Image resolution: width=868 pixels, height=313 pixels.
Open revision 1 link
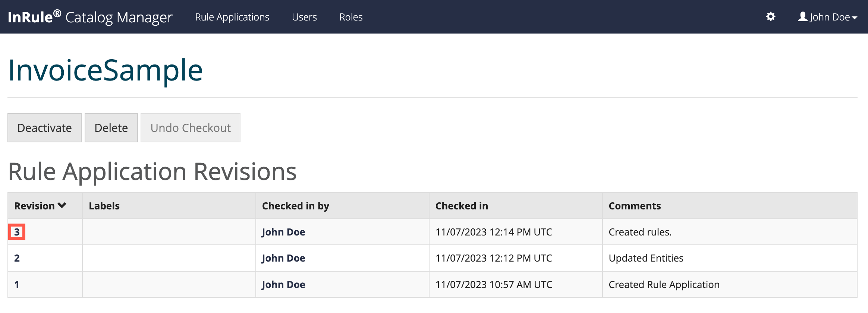17,285
